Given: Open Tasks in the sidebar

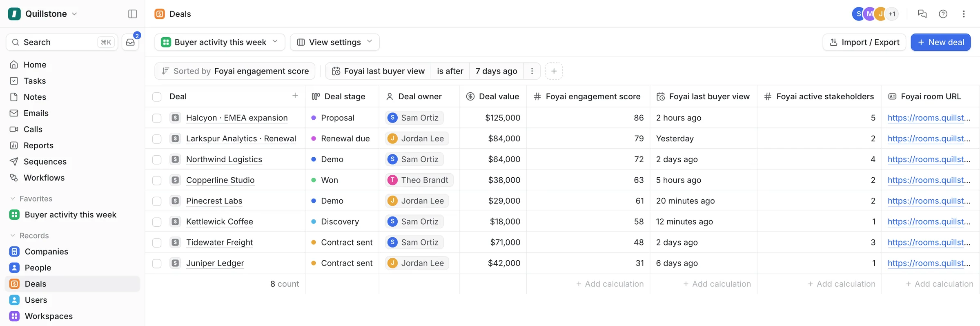Looking at the screenshot, I should click(72, 81).
